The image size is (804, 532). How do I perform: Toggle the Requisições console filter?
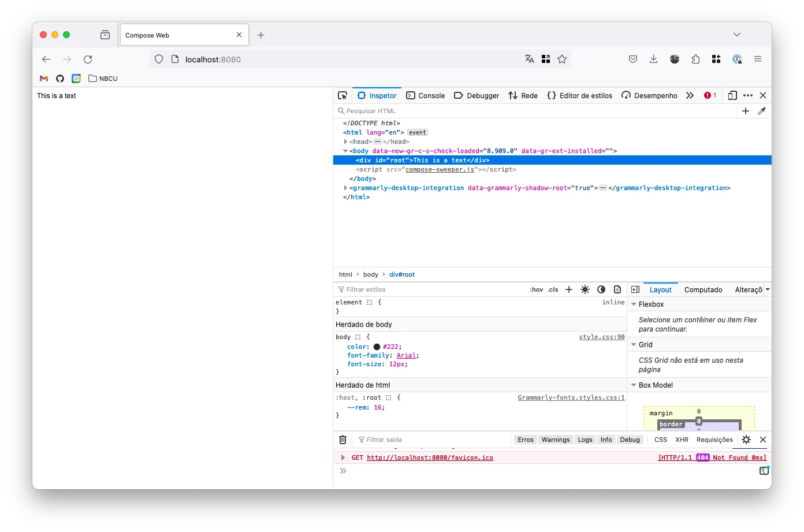coord(714,440)
